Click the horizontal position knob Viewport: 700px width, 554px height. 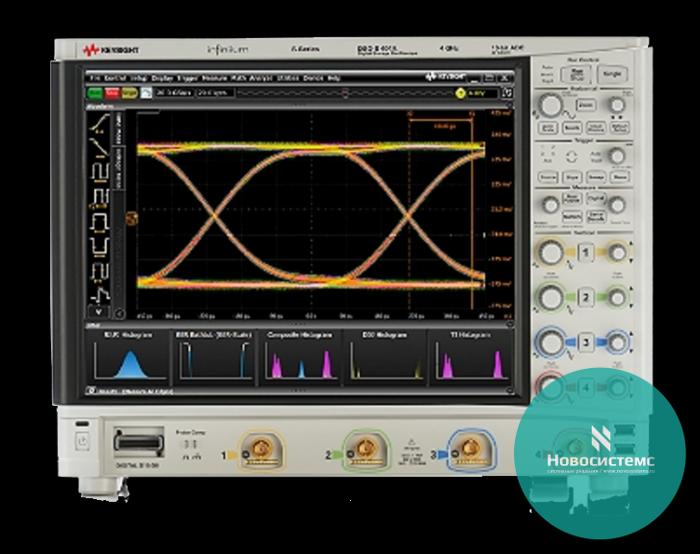[617, 105]
